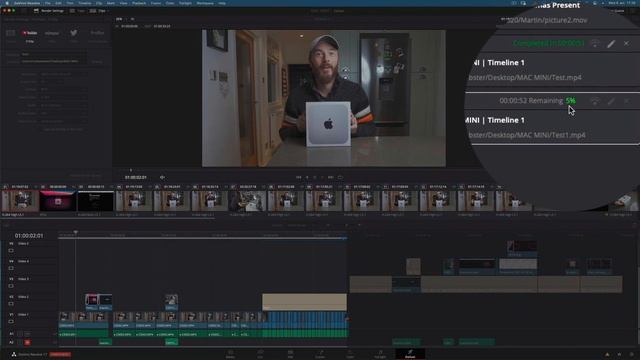
Task: Open the viewer zoom percentage dropdown
Action: point(120,19)
